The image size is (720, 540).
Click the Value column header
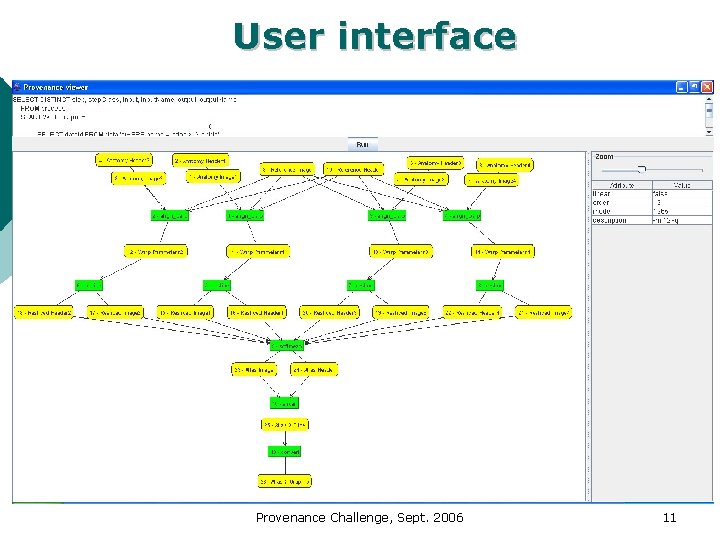tap(682, 185)
